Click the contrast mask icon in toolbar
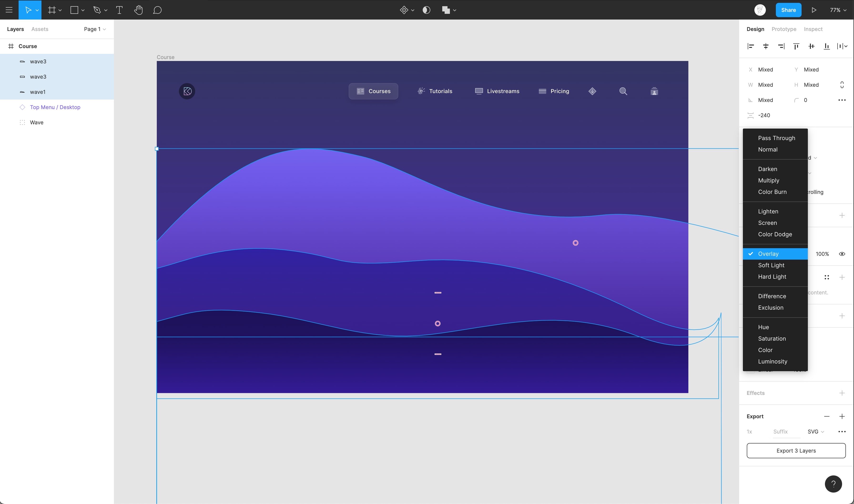854x504 pixels. (426, 10)
